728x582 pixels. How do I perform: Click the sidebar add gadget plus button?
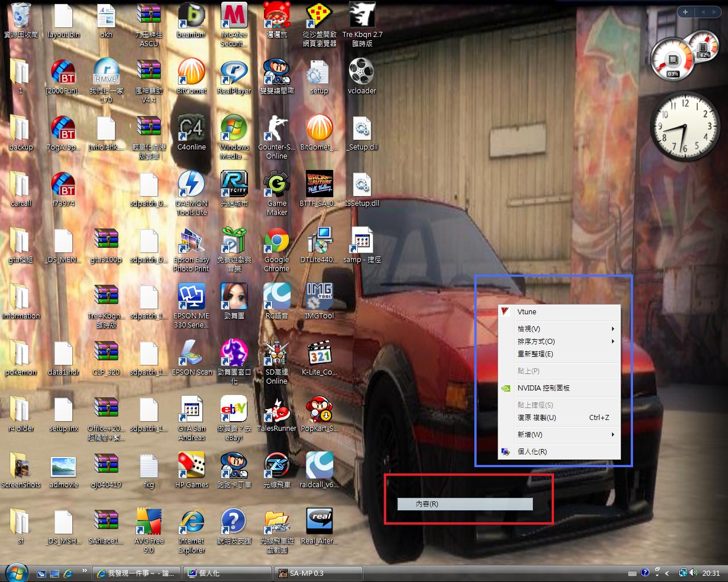685,12
